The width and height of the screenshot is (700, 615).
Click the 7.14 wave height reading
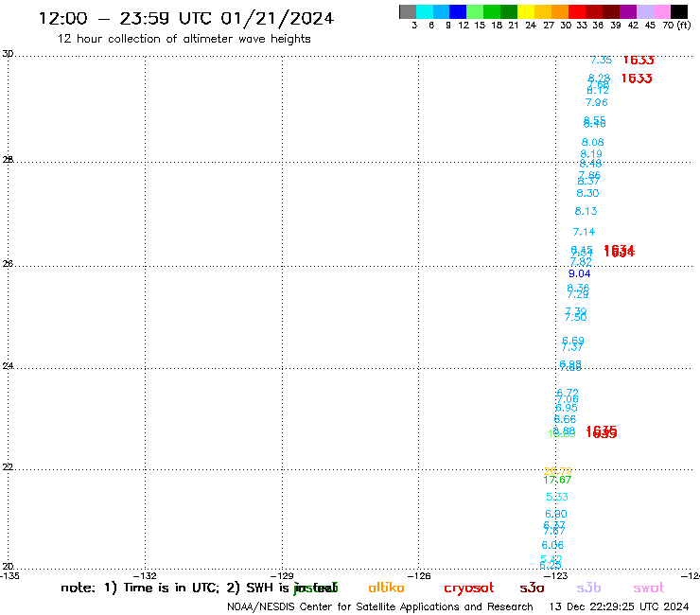[584, 232]
